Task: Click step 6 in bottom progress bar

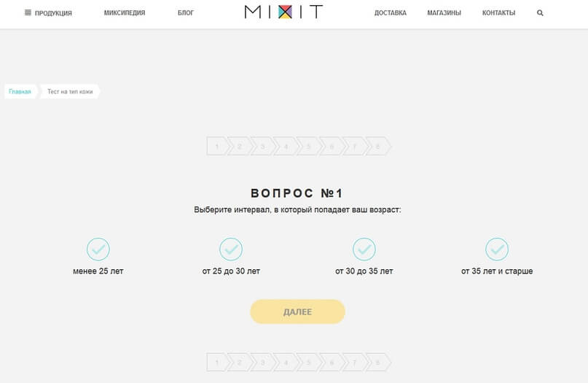Action: click(332, 362)
